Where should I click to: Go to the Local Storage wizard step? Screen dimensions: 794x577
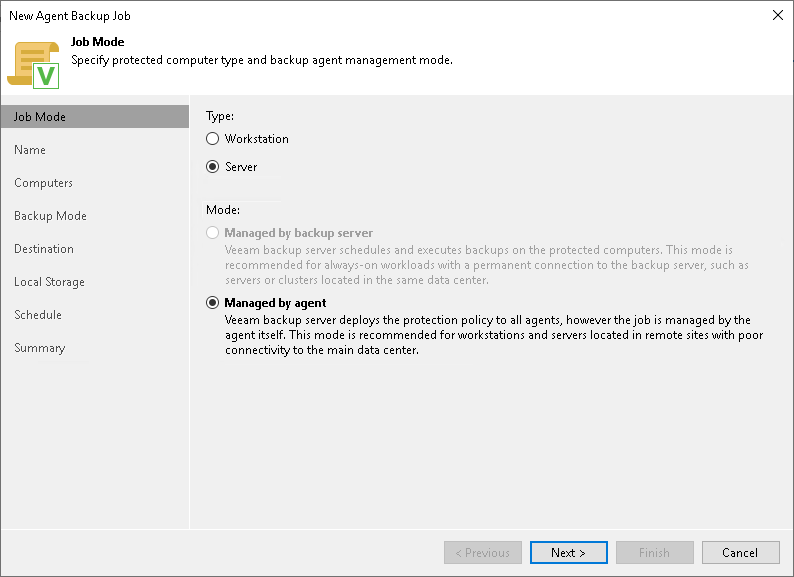point(49,282)
